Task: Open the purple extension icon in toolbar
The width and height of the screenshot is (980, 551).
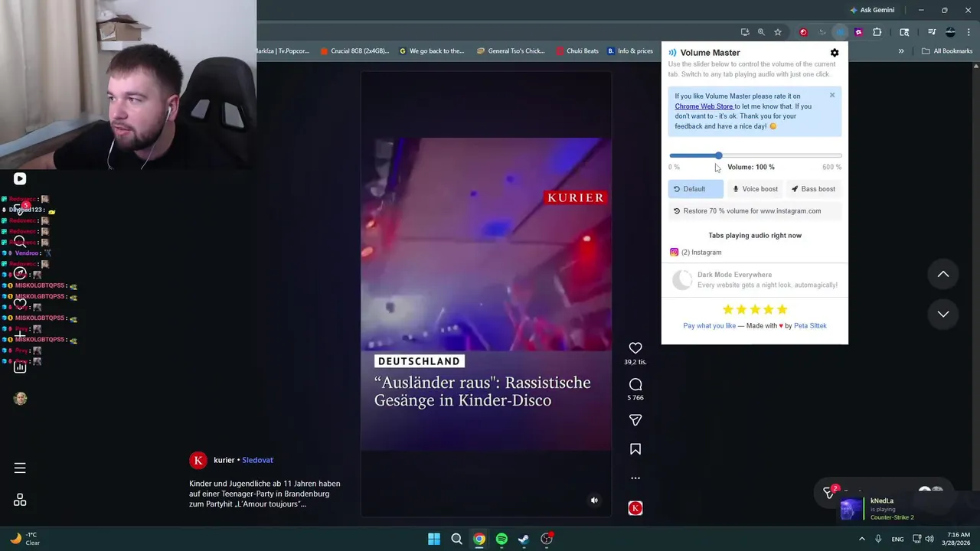Action: click(x=858, y=32)
